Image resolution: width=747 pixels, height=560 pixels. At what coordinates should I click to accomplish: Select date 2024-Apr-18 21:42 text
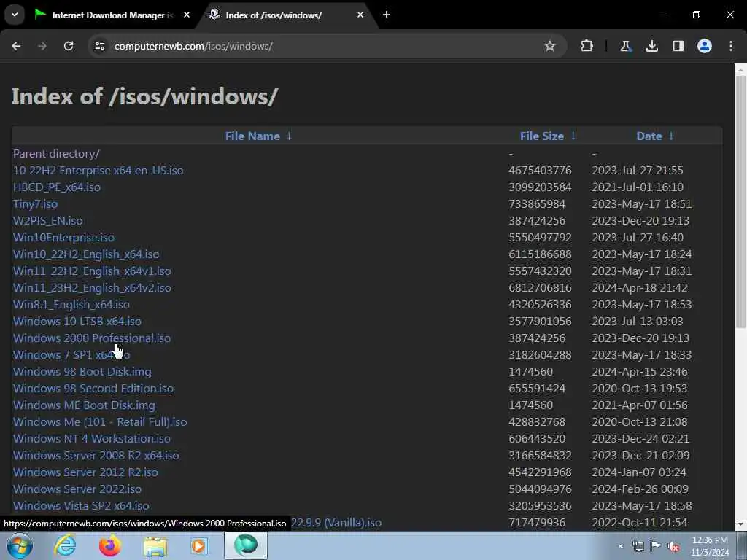click(639, 287)
